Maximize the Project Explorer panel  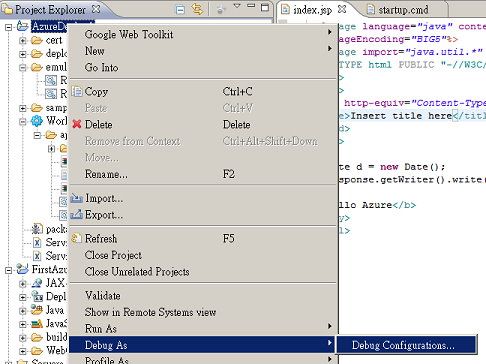[265, 7]
